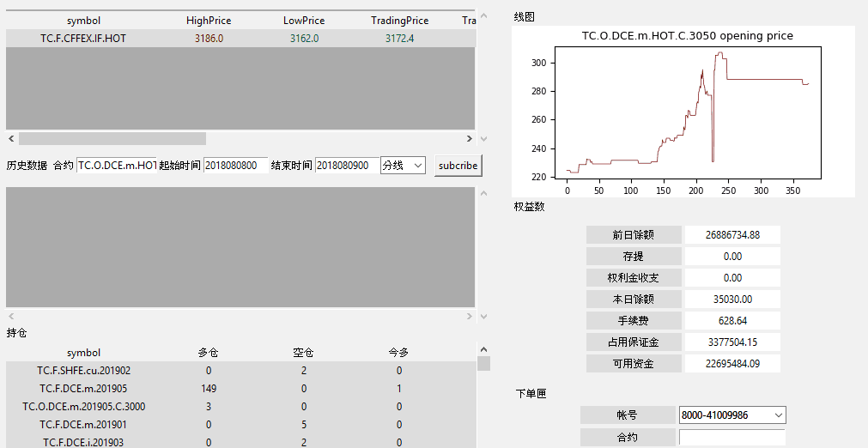Image resolution: width=868 pixels, height=448 pixels.
Task: Click right scroll arrow of quote table
Action: pyautogui.click(x=470, y=138)
